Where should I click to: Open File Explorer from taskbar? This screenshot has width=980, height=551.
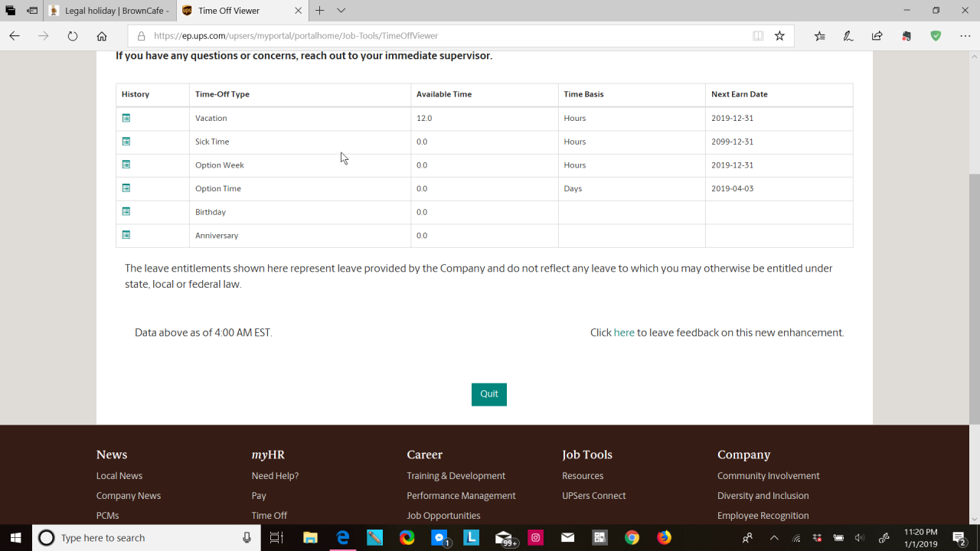click(x=310, y=538)
